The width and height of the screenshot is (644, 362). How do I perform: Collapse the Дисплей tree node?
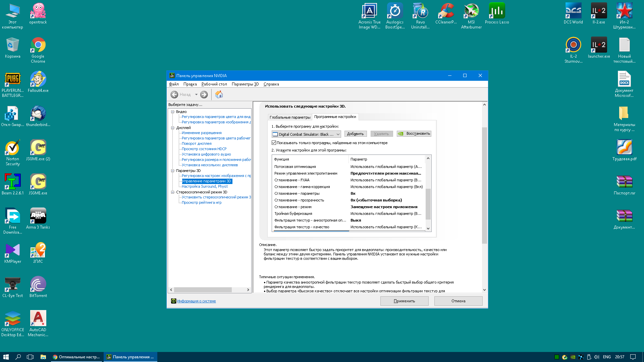(x=173, y=128)
